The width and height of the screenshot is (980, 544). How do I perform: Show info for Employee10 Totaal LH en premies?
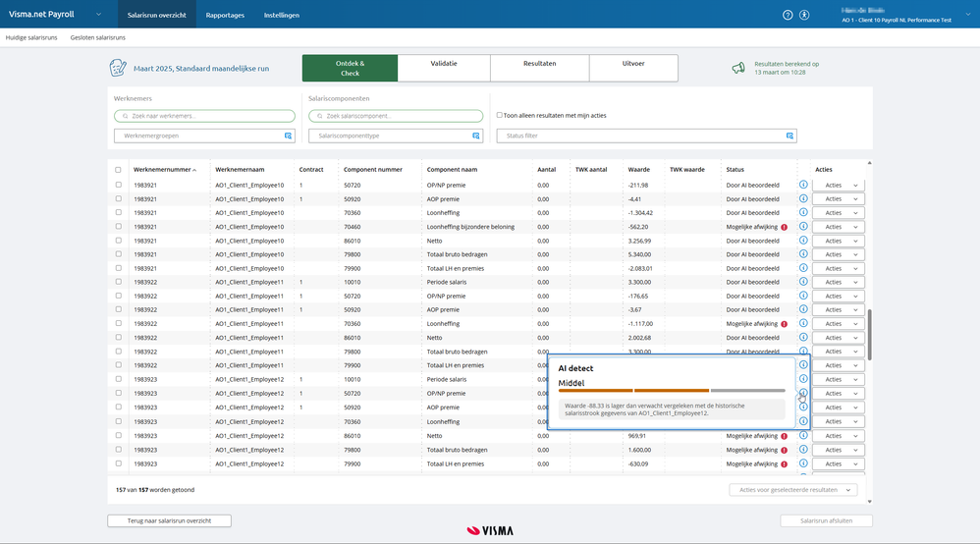click(803, 268)
